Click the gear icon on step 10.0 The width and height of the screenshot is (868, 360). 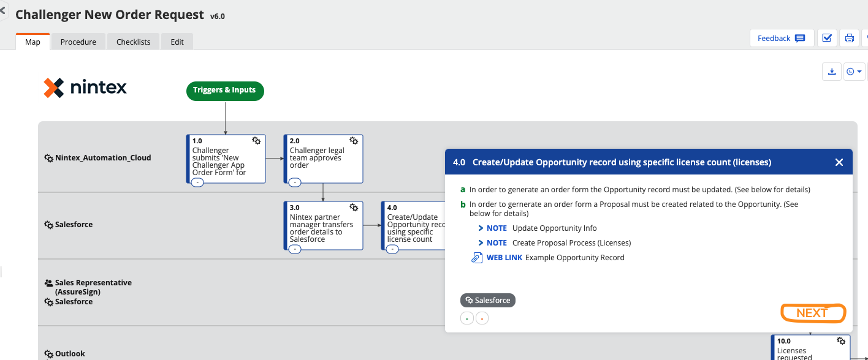pos(841,341)
